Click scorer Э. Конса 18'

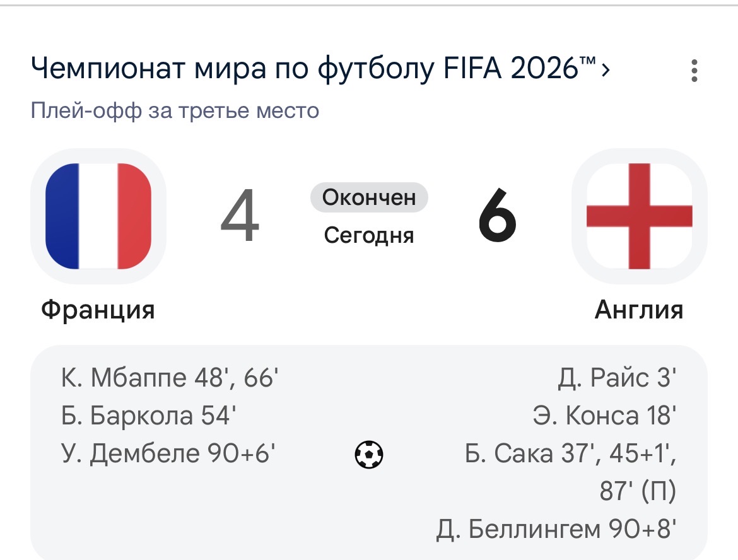605,416
